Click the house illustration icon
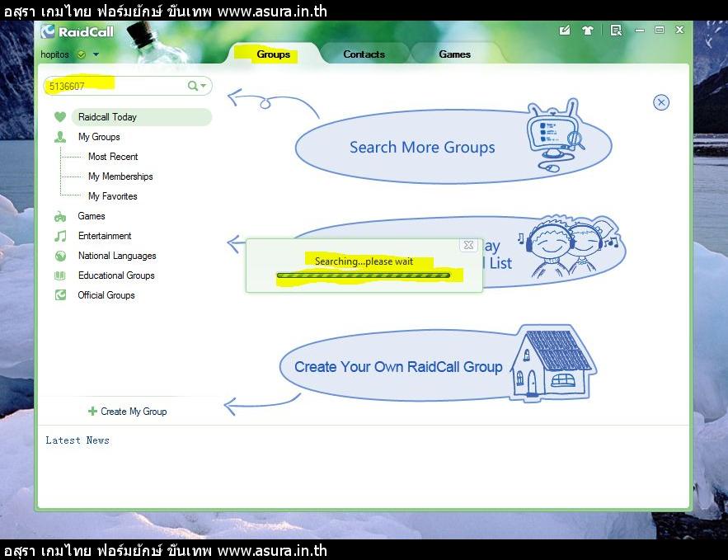This screenshot has width=728, height=560. click(553, 363)
